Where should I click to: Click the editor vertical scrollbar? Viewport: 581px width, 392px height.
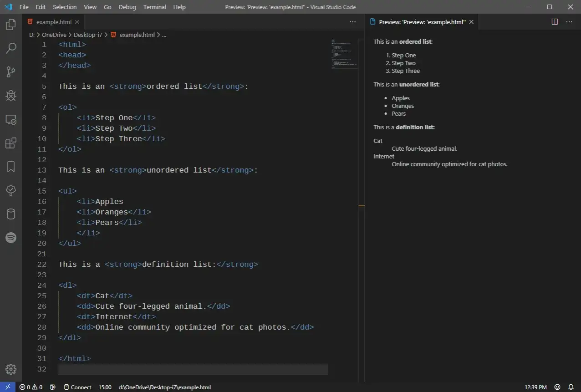(362, 210)
